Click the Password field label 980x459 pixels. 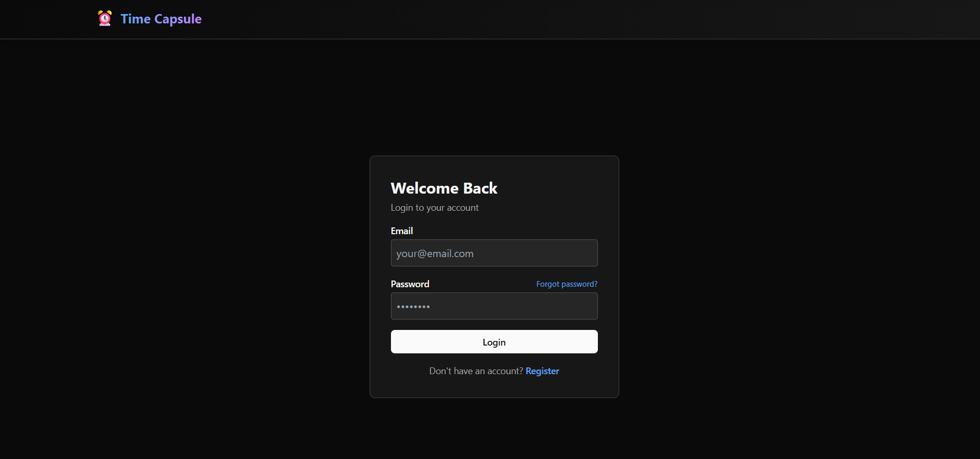[x=410, y=284]
